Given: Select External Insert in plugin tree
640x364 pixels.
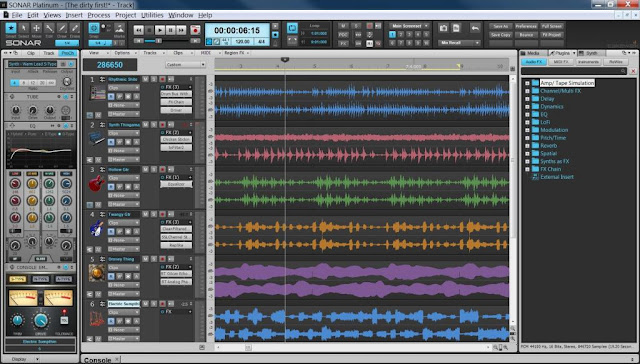Looking at the screenshot, I should (557, 177).
